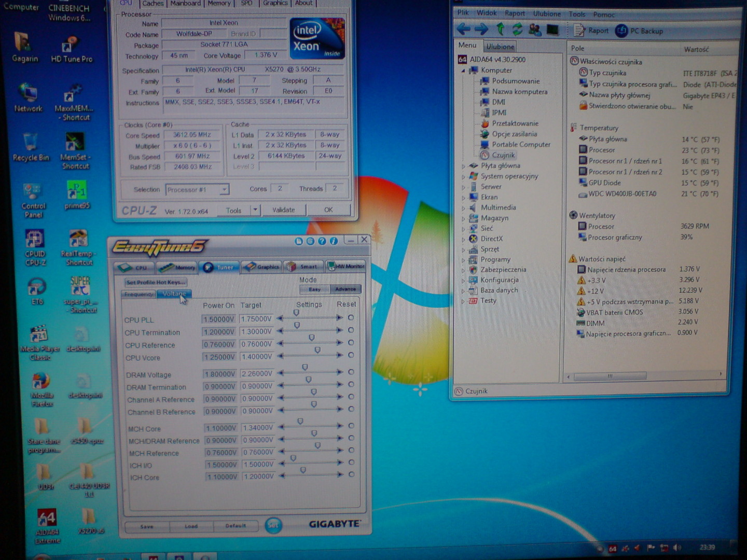Click DRAM Voltage slider thumb
This screenshot has width=747, height=560.
[x=305, y=367]
